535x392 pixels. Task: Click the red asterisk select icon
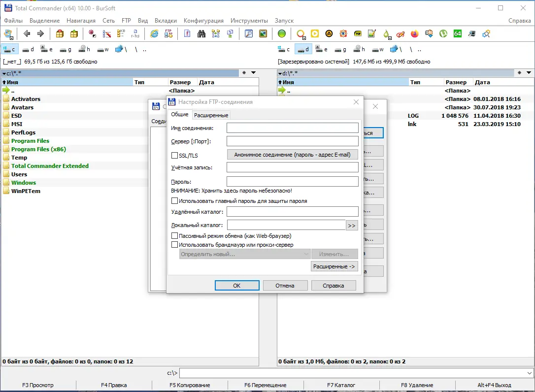[x=92, y=33]
